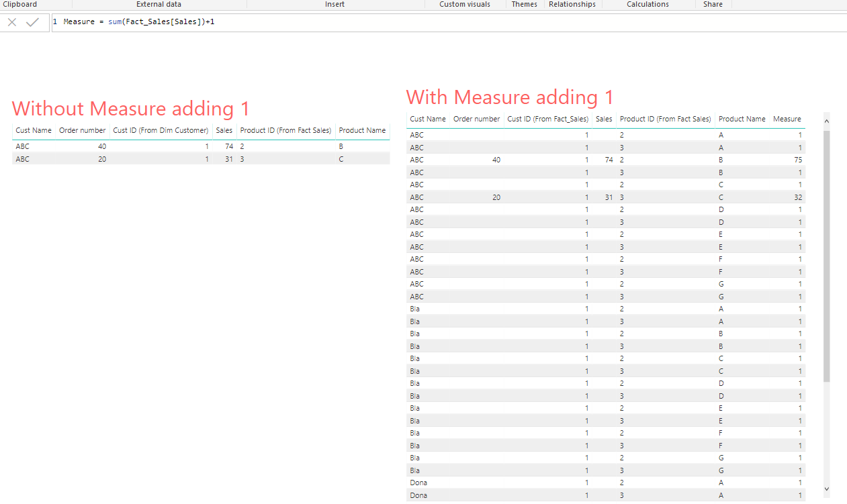Image resolution: width=847 pixels, height=504 pixels.
Task: Select Product Name C in the left table
Action: pos(341,159)
